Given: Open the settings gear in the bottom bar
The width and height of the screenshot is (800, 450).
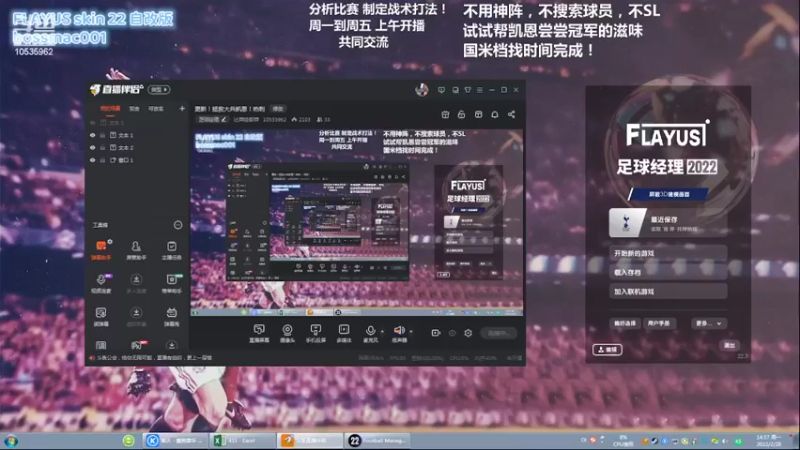Looking at the screenshot, I should (468, 333).
